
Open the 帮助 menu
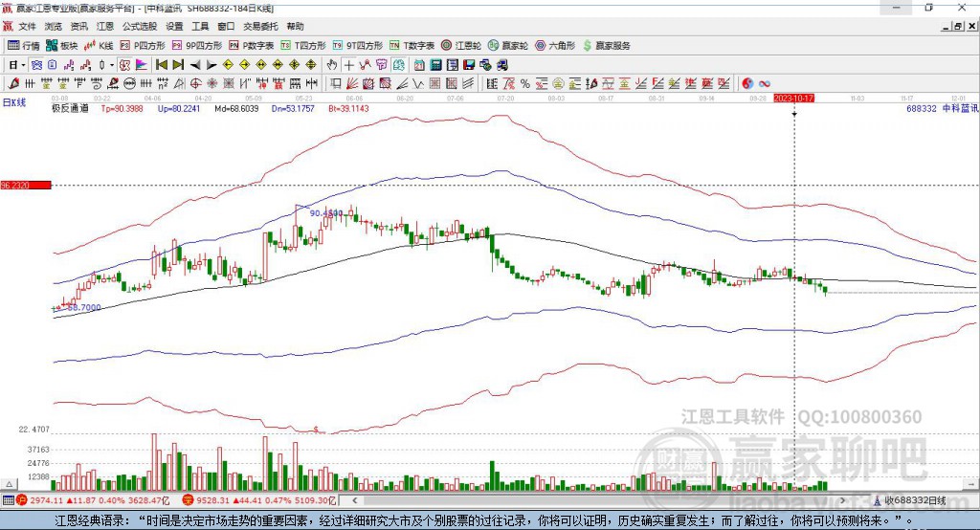coord(295,26)
